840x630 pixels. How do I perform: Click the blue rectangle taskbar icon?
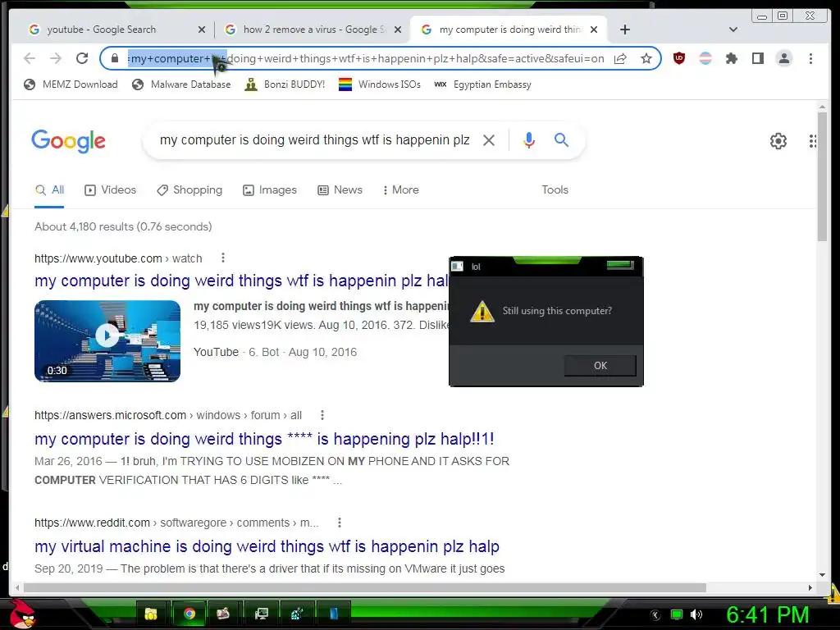334,614
